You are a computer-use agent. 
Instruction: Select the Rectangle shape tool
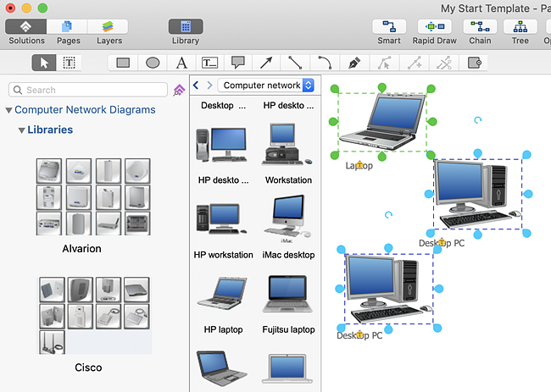point(123,63)
